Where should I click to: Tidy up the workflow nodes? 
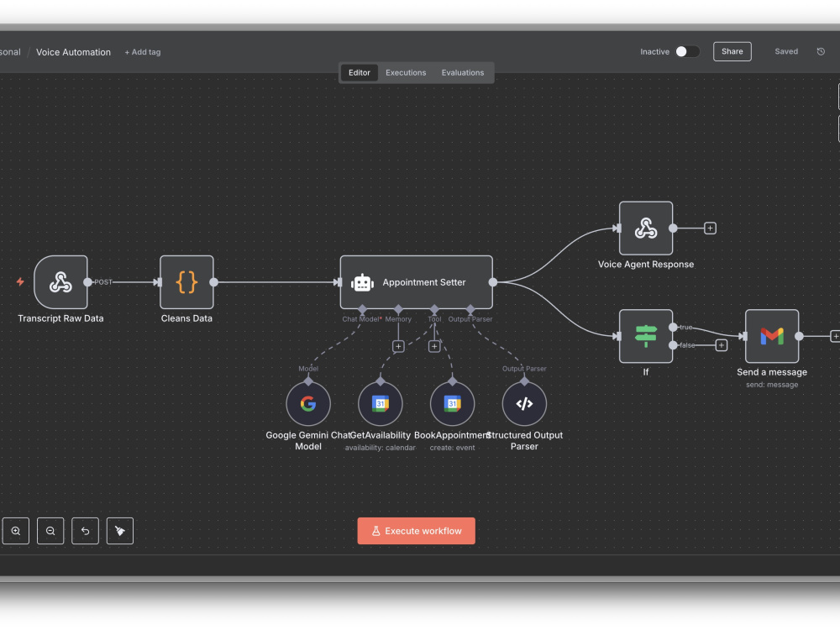click(x=120, y=531)
